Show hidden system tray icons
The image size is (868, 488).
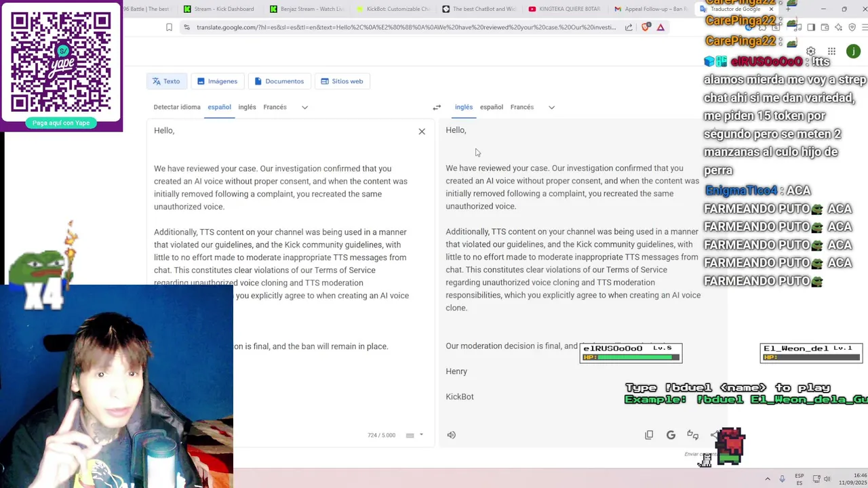(x=768, y=479)
